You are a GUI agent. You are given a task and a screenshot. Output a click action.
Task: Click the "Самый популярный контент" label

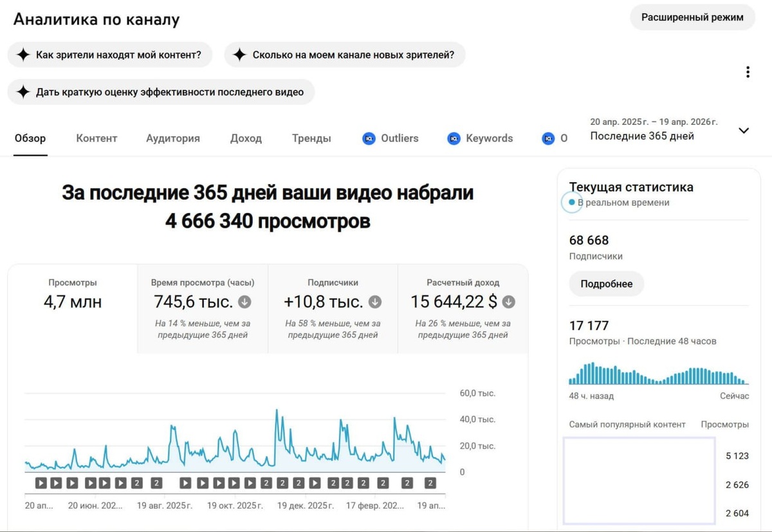click(627, 425)
